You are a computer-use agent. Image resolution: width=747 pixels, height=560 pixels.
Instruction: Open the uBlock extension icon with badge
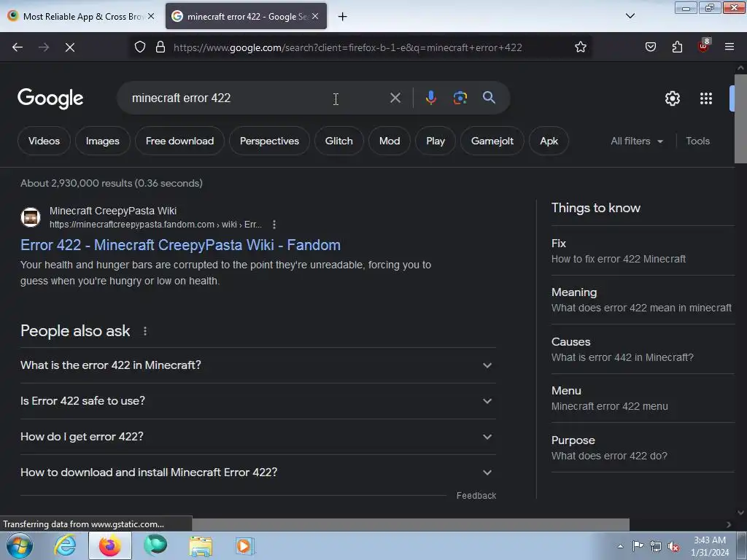704,46
